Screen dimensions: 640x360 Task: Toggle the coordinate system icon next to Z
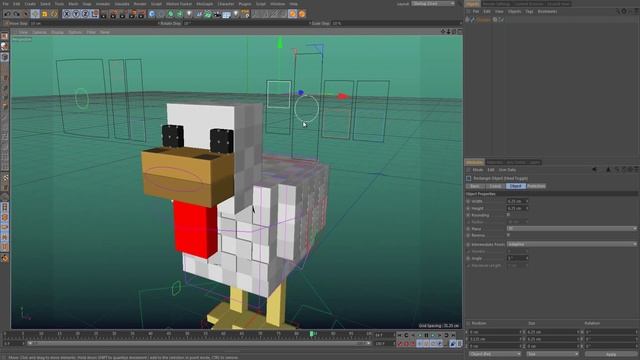(x=94, y=14)
